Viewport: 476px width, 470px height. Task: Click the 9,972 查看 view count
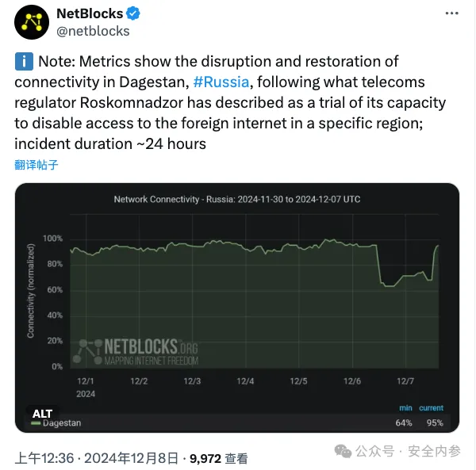219,458
